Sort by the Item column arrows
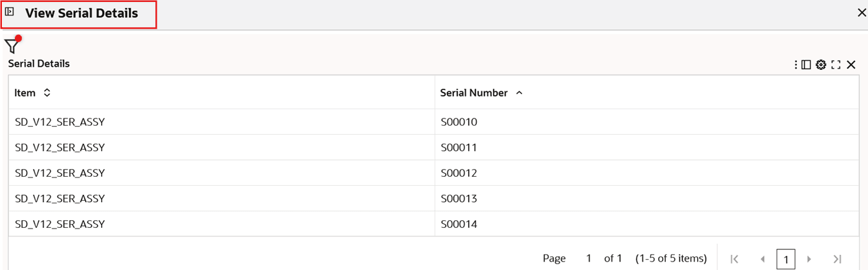 pyautogui.click(x=47, y=93)
